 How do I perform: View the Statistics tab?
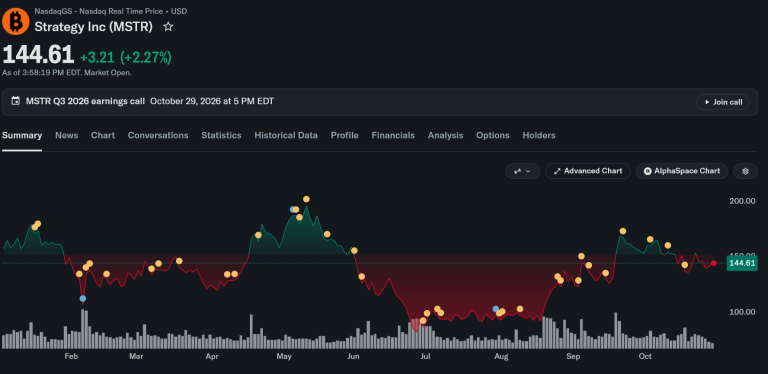[221, 136]
